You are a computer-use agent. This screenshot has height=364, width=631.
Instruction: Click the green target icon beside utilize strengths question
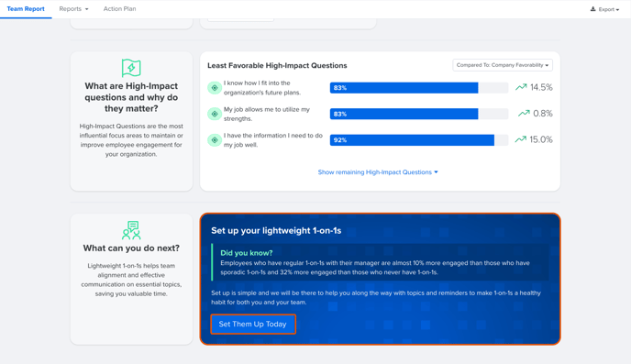215,114
